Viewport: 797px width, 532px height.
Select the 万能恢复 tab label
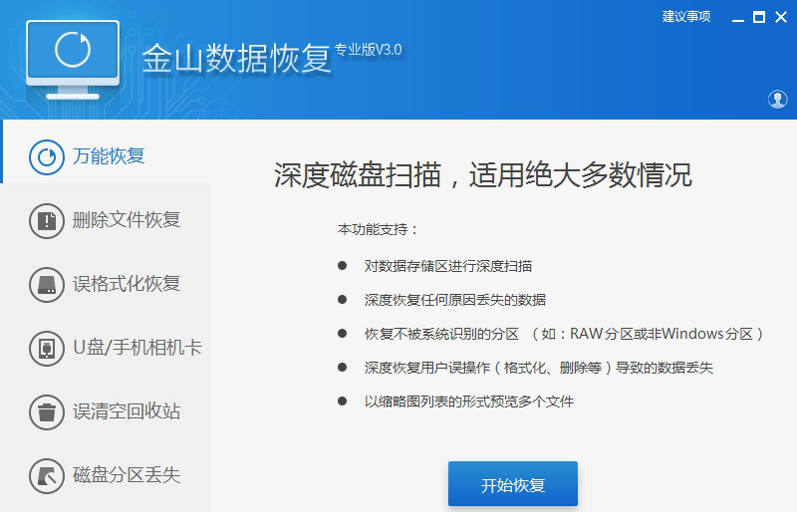tap(109, 156)
